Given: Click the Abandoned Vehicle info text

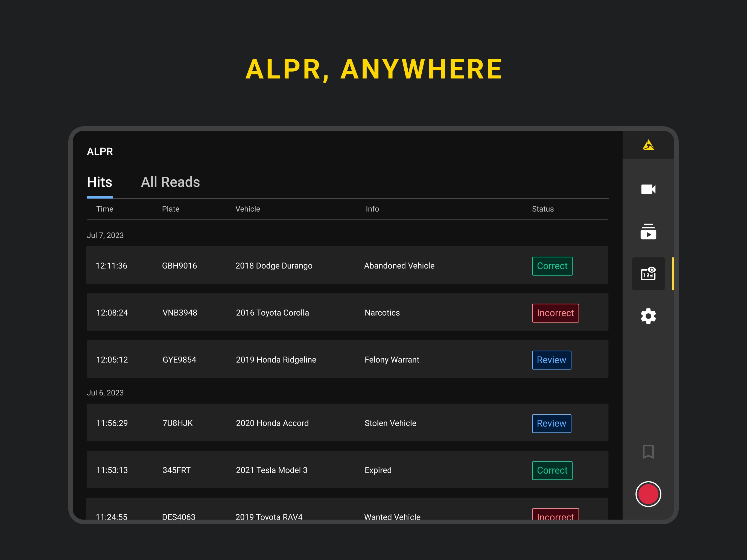Looking at the screenshot, I should [x=399, y=266].
